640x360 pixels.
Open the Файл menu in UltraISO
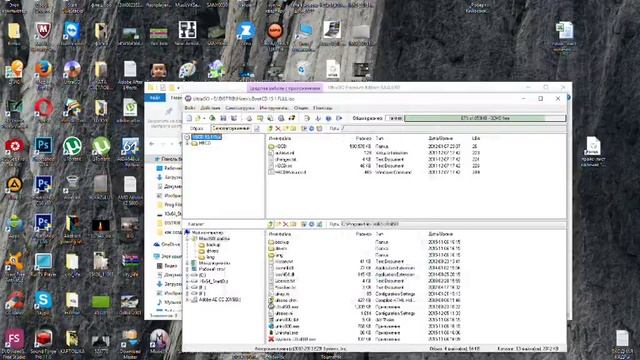(190, 108)
